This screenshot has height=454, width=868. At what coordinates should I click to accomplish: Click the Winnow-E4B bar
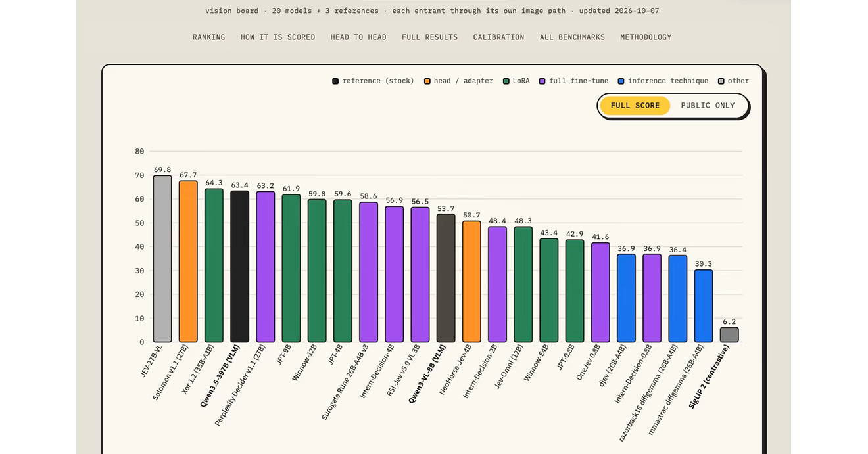point(549,290)
